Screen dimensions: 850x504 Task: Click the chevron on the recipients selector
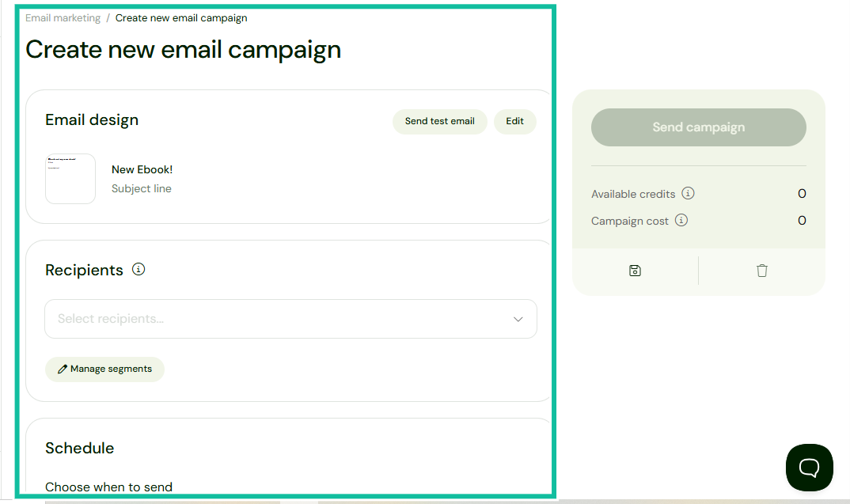(518, 319)
